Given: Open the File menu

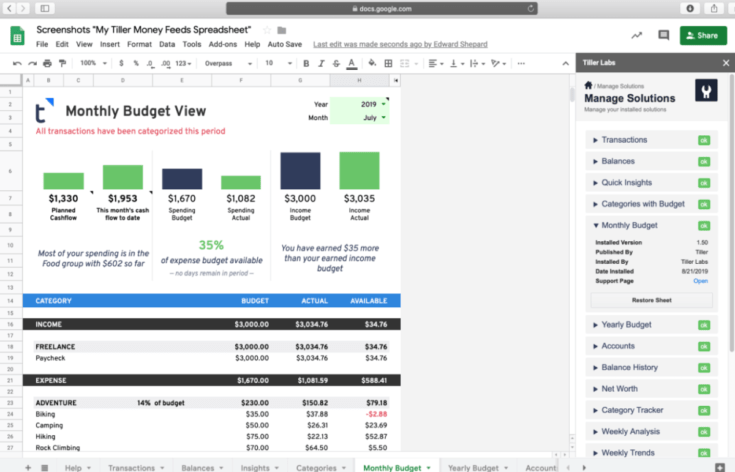Looking at the screenshot, I should point(42,44).
